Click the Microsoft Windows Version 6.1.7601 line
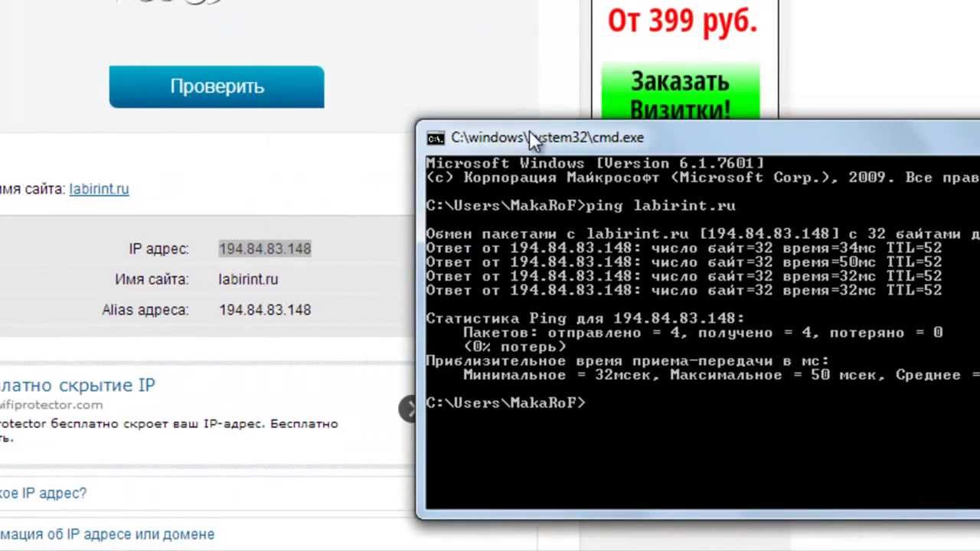 click(x=595, y=163)
